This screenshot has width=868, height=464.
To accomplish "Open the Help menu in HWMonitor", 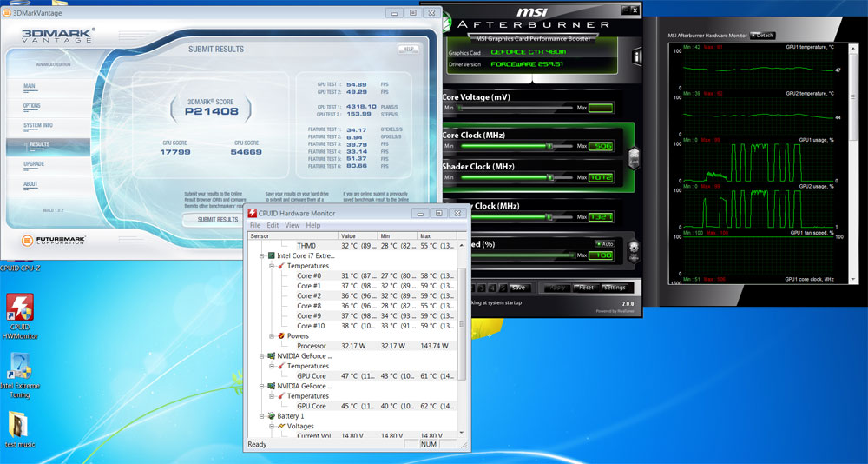I will [x=313, y=226].
